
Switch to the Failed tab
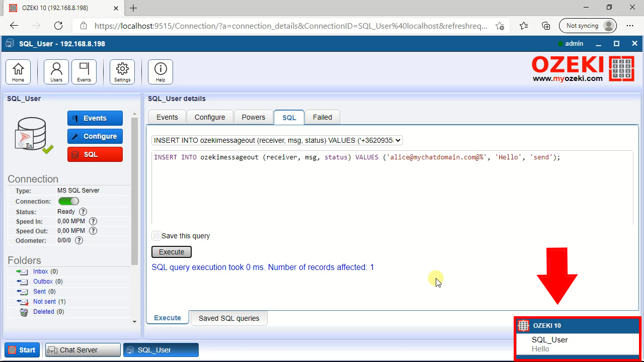(322, 117)
